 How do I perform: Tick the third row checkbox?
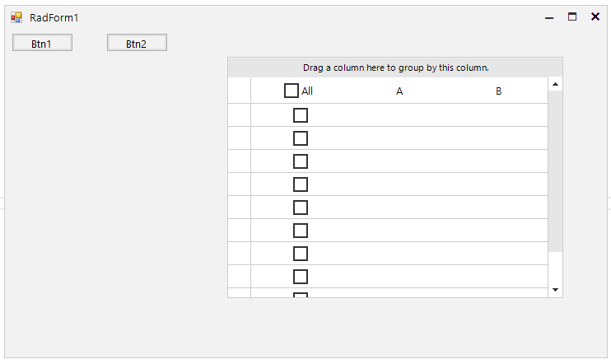[x=301, y=161]
